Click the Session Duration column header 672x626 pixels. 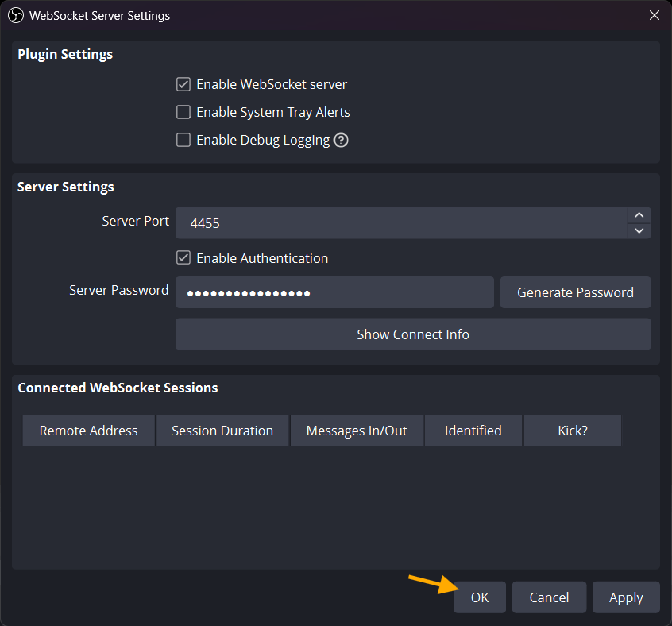click(222, 431)
